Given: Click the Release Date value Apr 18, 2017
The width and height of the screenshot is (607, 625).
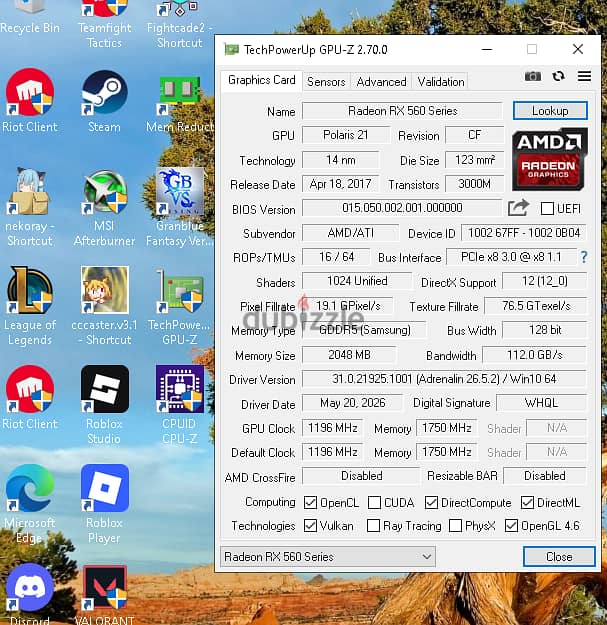Looking at the screenshot, I should click(340, 184).
